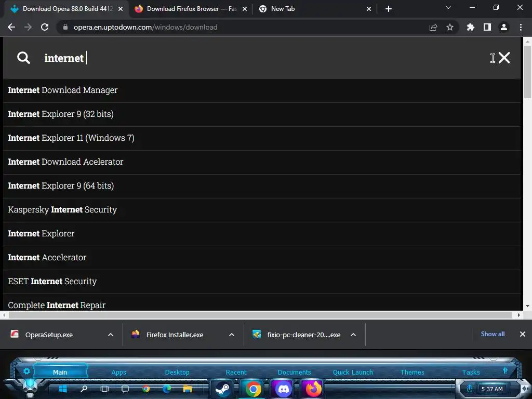Click the Windows Start button
Image resolution: width=532 pixels, height=399 pixels.
(63, 389)
